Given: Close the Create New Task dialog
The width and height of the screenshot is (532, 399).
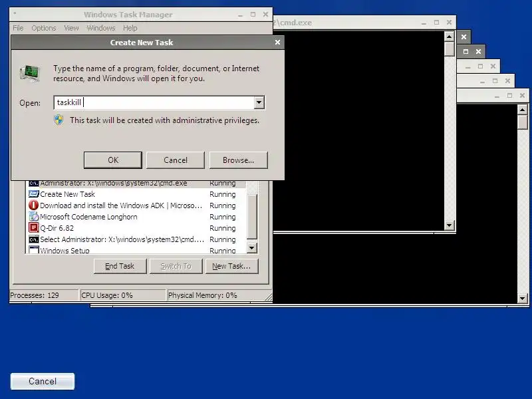Looking at the screenshot, I should pyautogui.click(x=277, y=42).
